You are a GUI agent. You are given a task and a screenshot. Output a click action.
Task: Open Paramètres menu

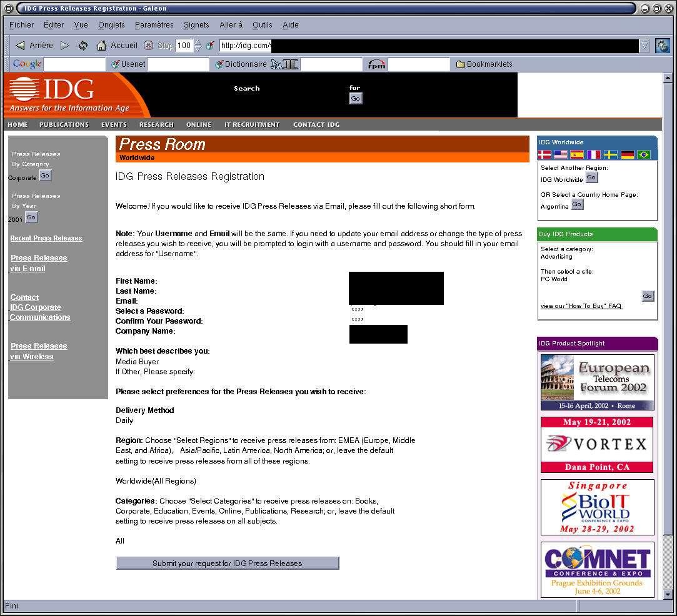click(154, 25)
